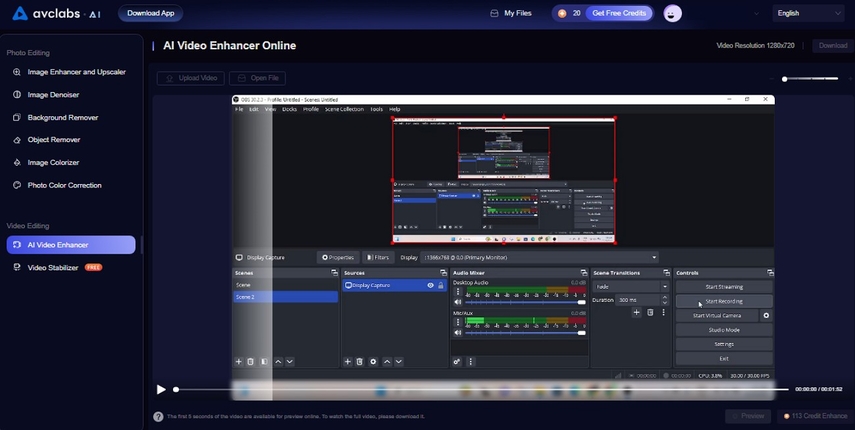
Task: Mute Mic/Aux with speaker icon
Action: point(458,332)
